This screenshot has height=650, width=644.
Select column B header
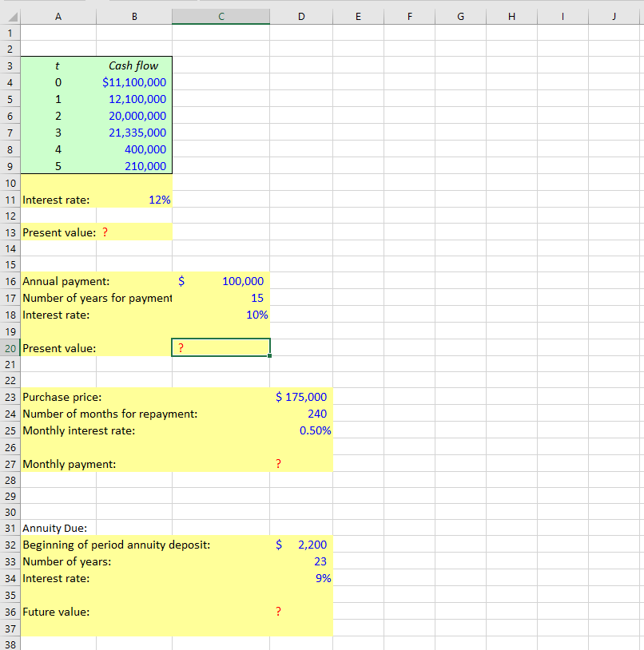click(134, 17)
